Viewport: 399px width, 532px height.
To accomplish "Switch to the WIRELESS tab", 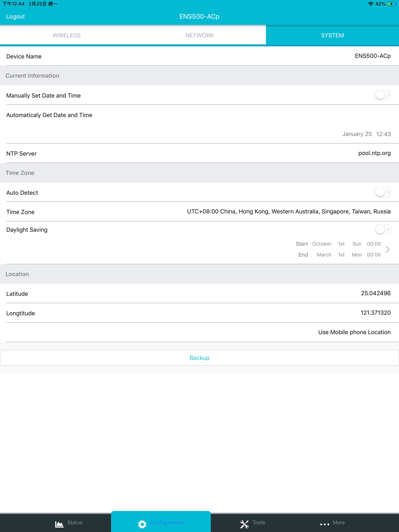I will [67, 35].
